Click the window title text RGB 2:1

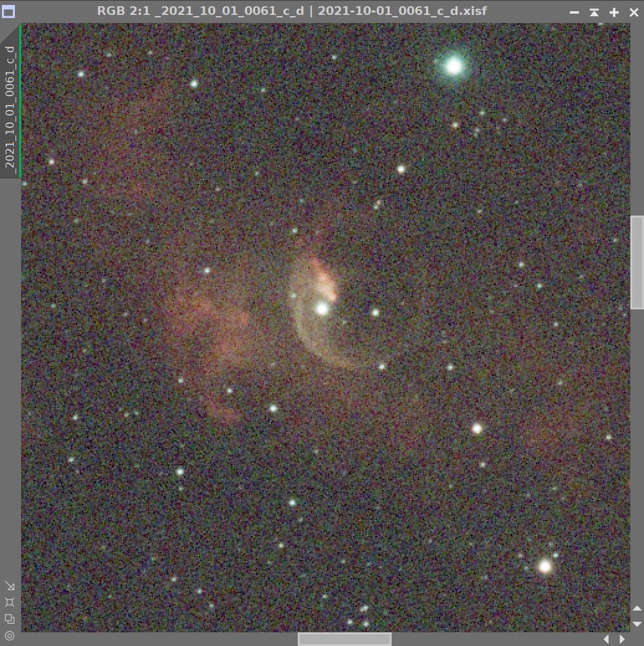[x=123, y=11]
